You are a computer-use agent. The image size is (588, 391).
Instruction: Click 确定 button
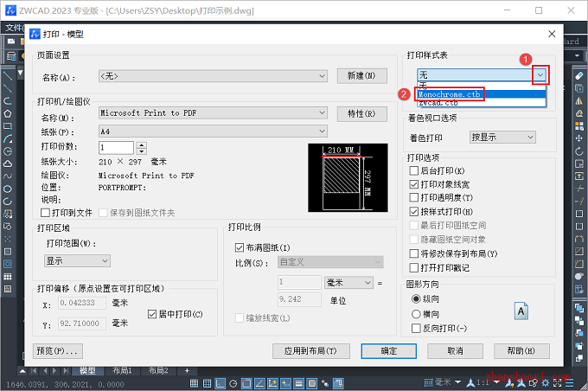click(389, 351)
